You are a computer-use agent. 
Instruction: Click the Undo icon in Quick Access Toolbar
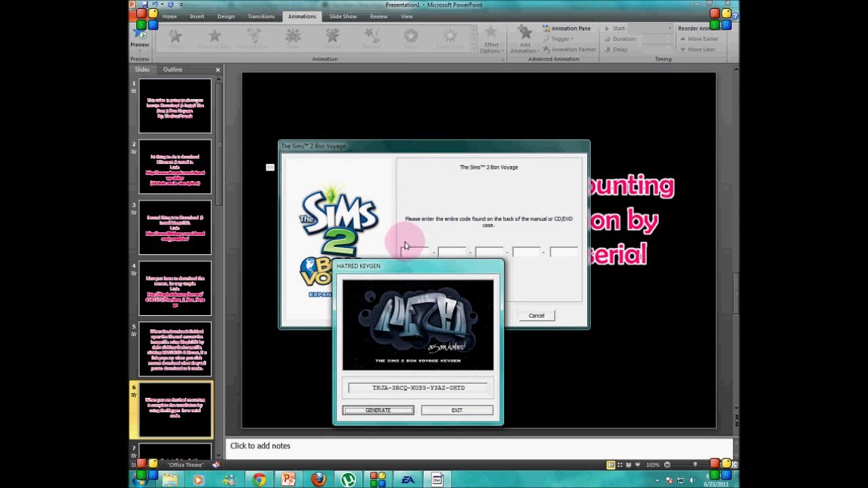[155, 5]
